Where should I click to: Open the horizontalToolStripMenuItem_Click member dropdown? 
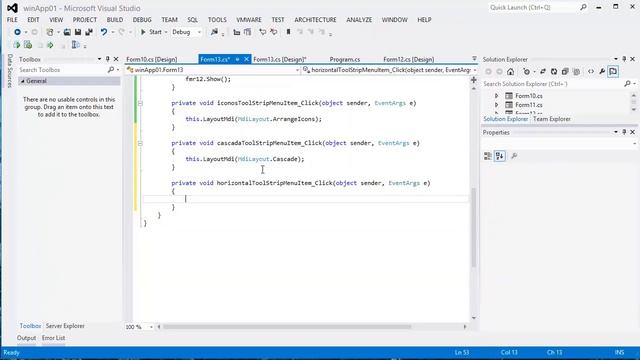click(474, 70)
